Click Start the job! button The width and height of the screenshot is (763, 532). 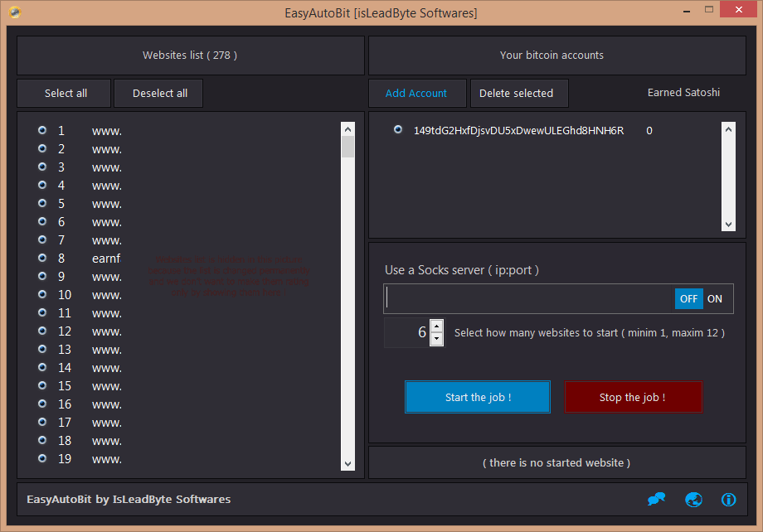[x=478, y=397]
